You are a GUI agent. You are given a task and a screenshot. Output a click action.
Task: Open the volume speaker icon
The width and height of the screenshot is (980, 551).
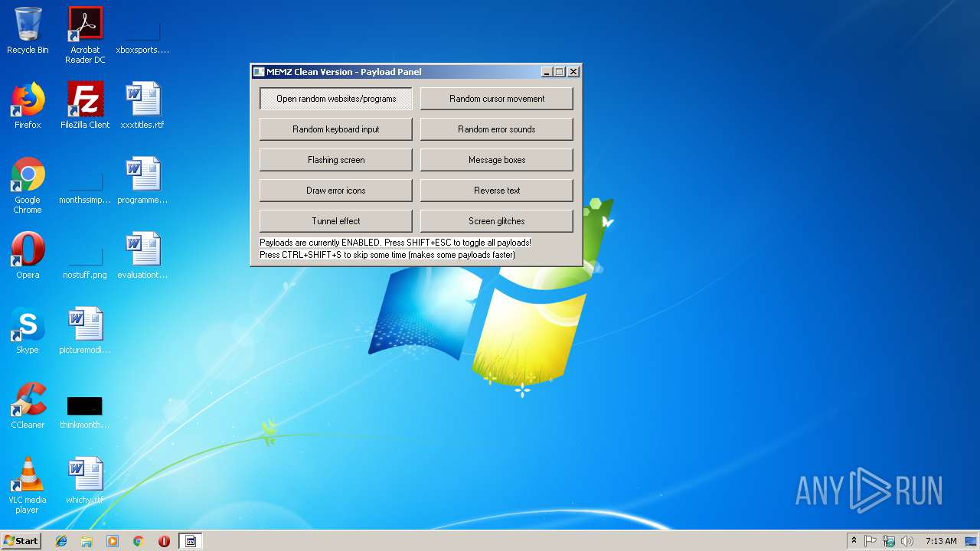907,541
